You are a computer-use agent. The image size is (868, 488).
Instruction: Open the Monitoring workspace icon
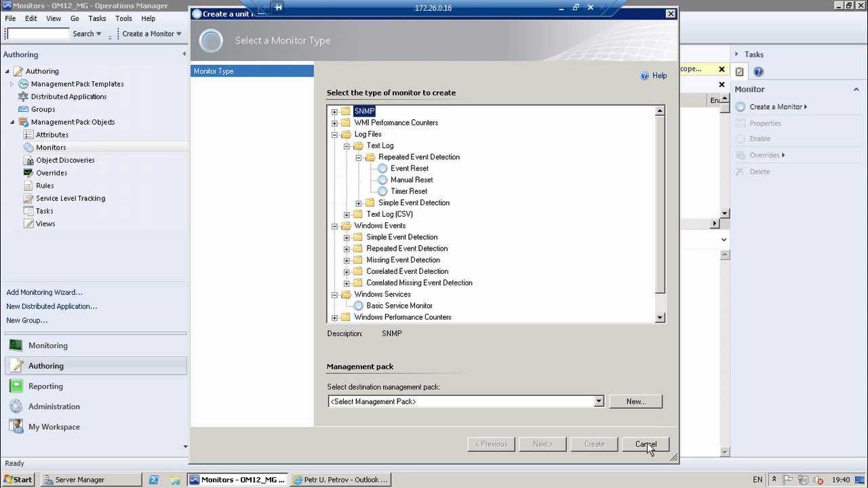(x=16, y=346)
